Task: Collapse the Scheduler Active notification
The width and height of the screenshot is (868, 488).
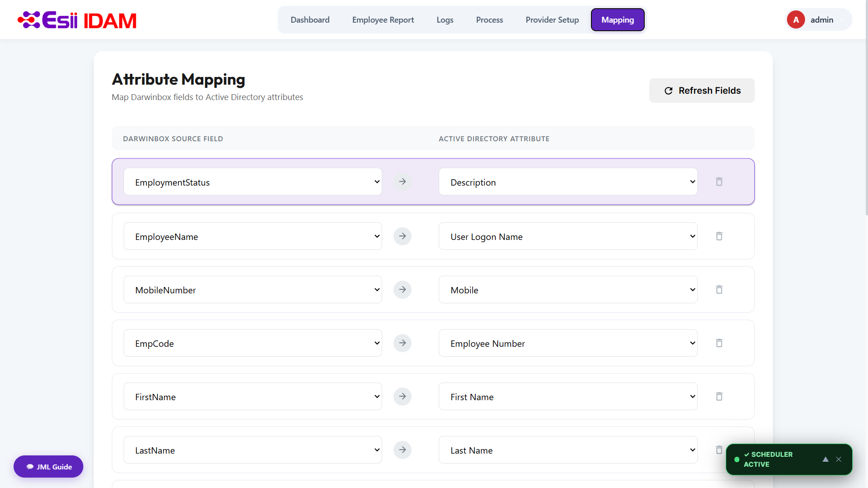Action: (825, 459)
